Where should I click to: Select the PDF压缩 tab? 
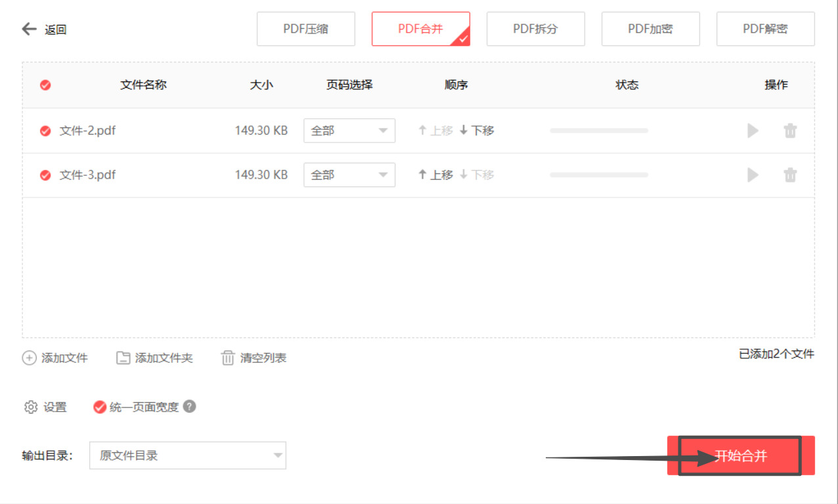click(x=305, y=28)
